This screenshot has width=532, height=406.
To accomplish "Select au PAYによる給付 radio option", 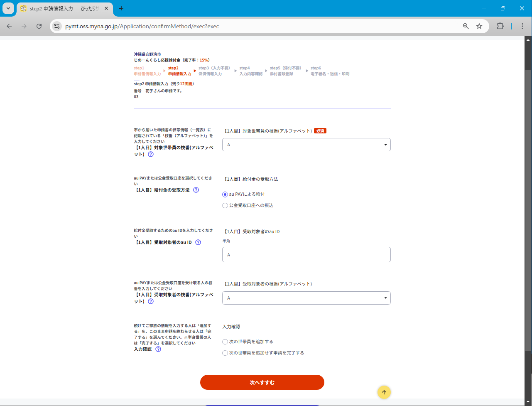I will (225, 194).
